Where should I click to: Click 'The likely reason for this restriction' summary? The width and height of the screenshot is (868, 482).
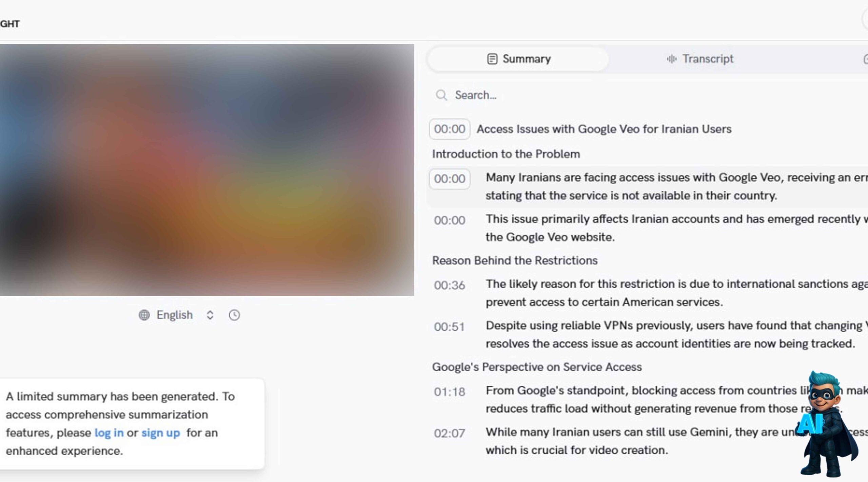click(676, 293)
